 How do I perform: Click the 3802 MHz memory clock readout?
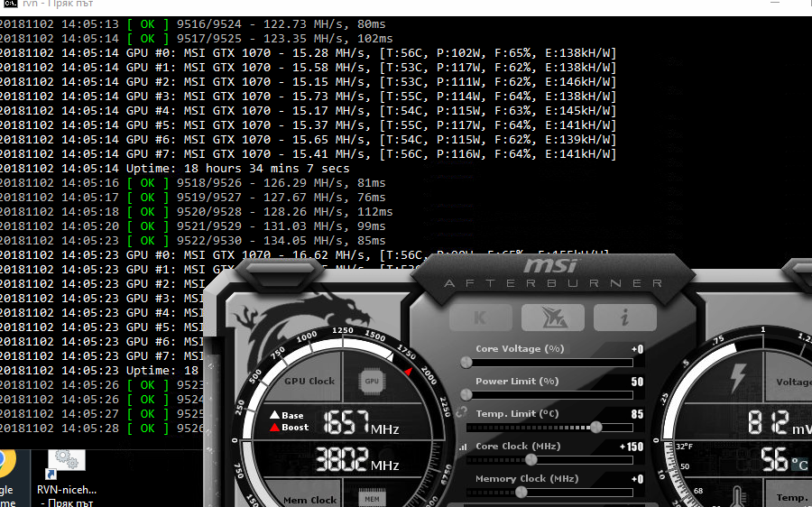[356, 459]
